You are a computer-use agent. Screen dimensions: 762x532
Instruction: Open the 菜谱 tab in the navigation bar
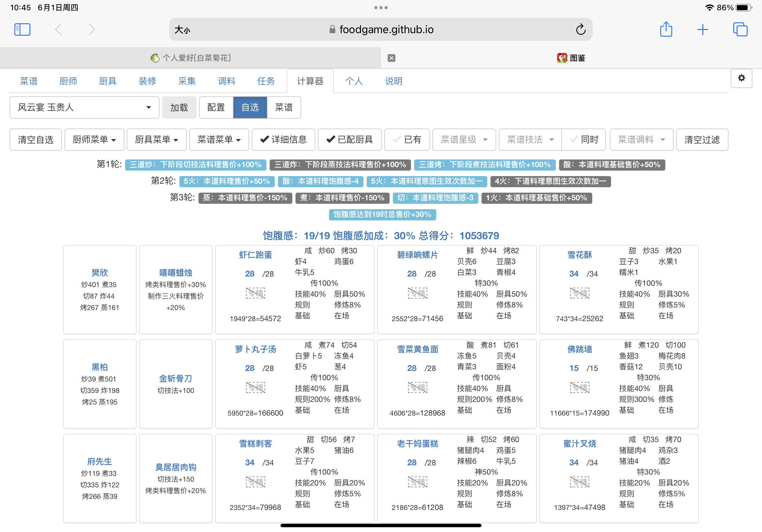pos(28,81)
